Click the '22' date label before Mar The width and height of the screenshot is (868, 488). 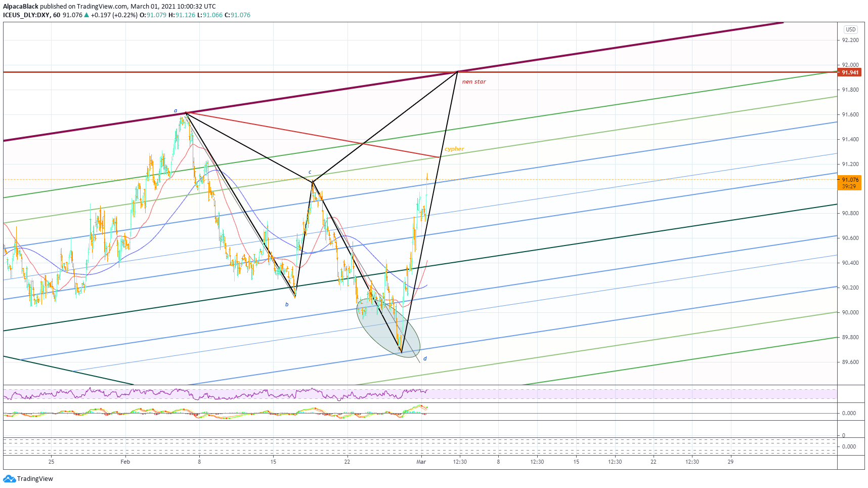(347, 462)
